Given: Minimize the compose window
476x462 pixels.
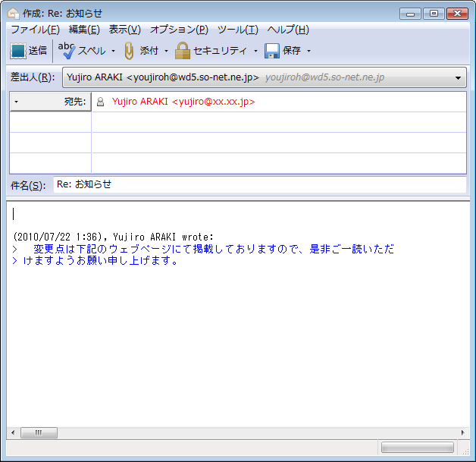Looking at the screenshot, I should tap(410, 14).
